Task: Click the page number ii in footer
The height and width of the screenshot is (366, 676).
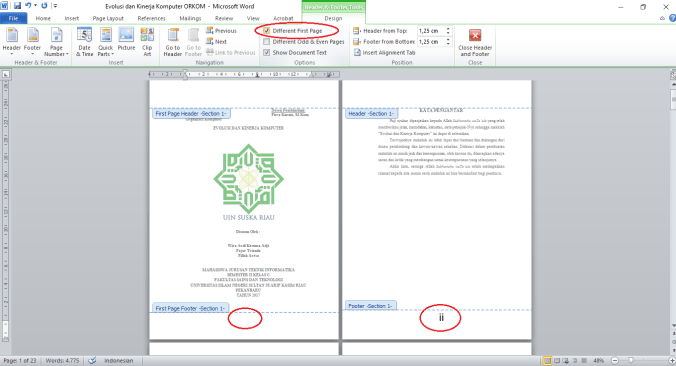Action: [441, 318]
